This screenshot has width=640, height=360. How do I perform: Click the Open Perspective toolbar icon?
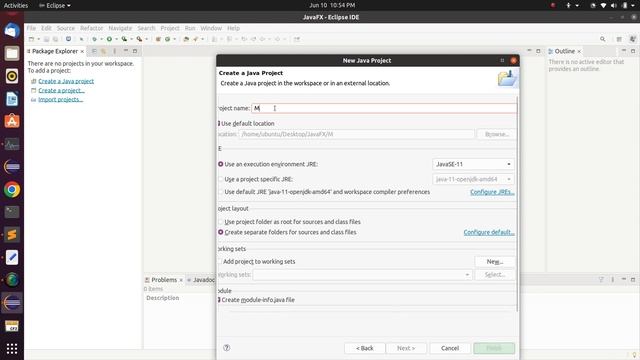coord(619,39)
